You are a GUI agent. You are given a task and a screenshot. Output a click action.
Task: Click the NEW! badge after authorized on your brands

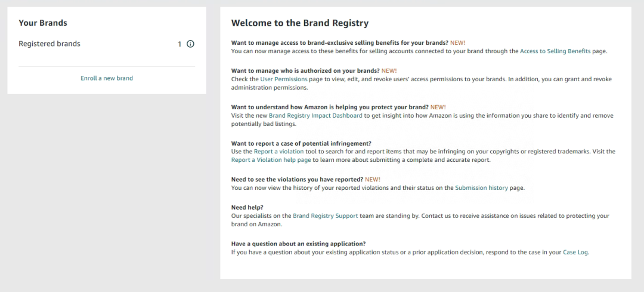pyautogui.click(x=389, y=70)
